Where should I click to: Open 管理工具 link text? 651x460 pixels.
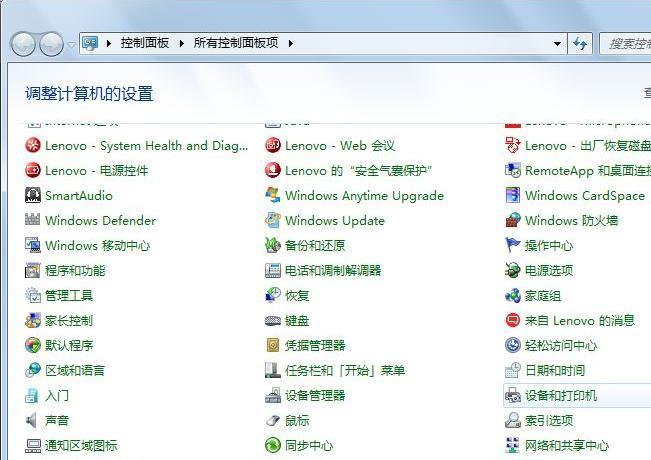(x=69, y=296)
